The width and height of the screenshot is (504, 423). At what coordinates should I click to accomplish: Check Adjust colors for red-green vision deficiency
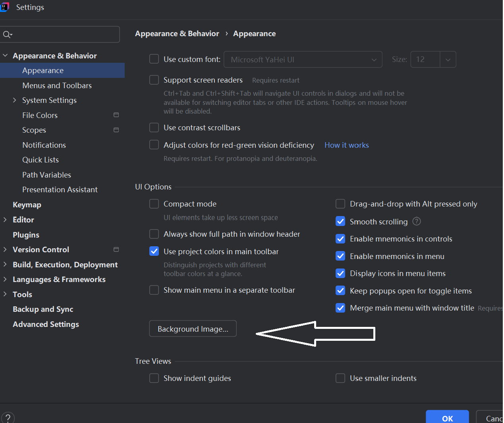click(154, 145)
